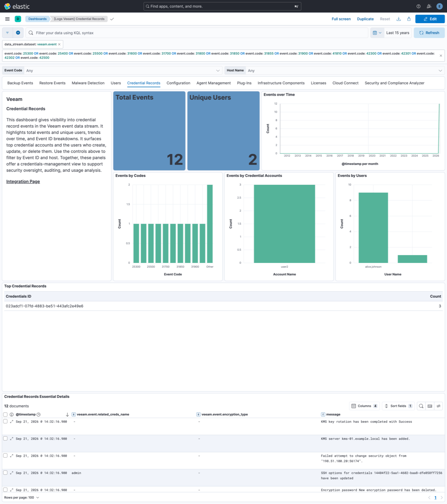Check the SSH options row checkbox
Image resolution: width=447 pixels, height=504 pixels.
coord(6,472)
